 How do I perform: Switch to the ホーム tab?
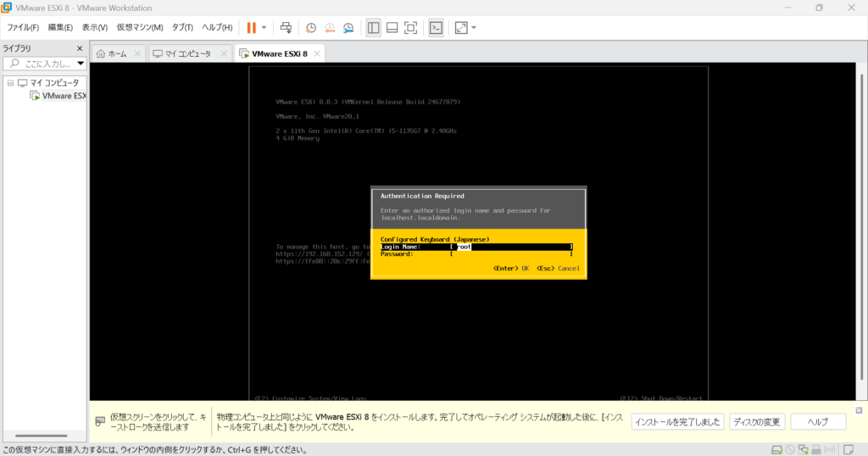coord(111,53)
